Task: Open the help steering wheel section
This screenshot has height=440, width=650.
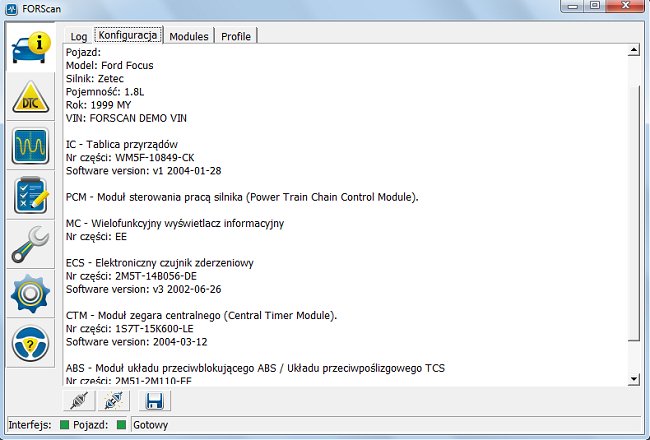Action: pos(30,343)
